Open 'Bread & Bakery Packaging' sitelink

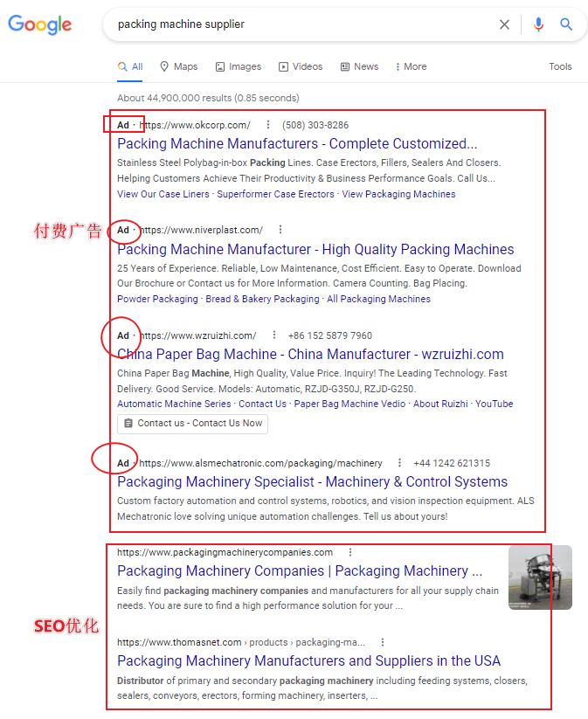(x=262, y=299)
